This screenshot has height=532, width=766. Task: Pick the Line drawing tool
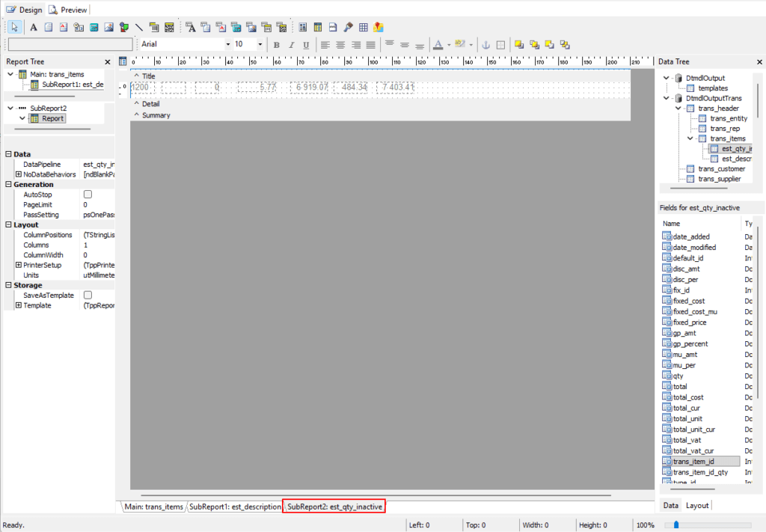coord(139,27)
